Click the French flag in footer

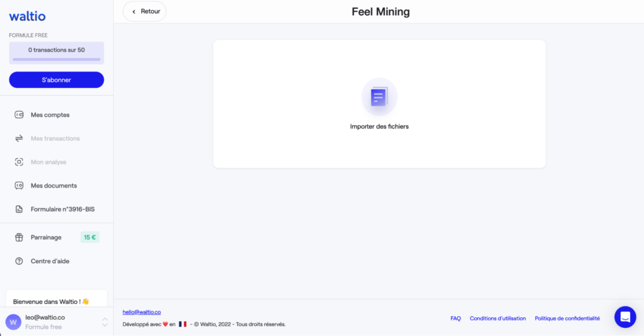coord(183,324)
